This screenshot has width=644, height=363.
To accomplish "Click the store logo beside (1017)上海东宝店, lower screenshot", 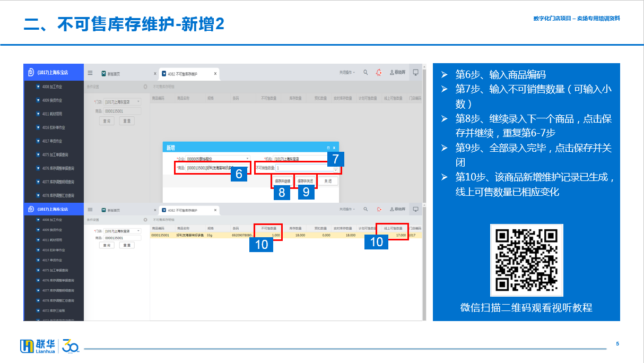I will click(31, 210).
